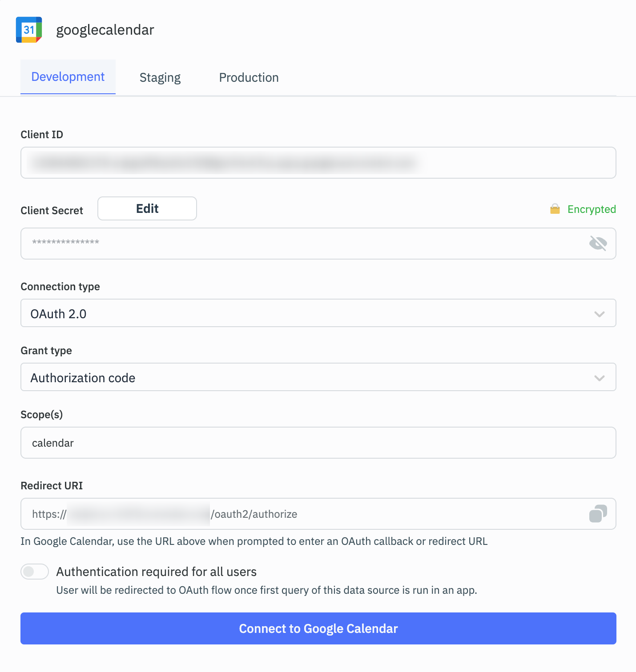Select the Development tab
Viewport: 636px width, 672px height.
[68, 77]
